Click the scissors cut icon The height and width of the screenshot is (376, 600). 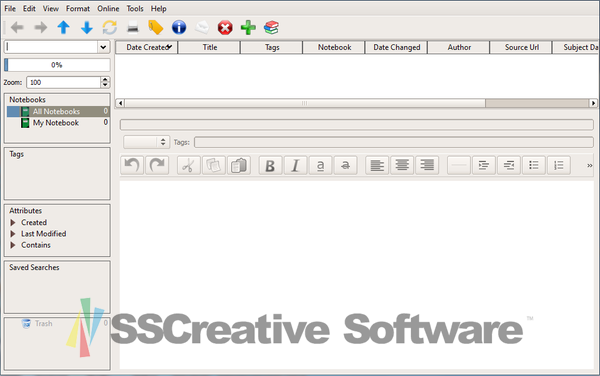coord(189,165)
